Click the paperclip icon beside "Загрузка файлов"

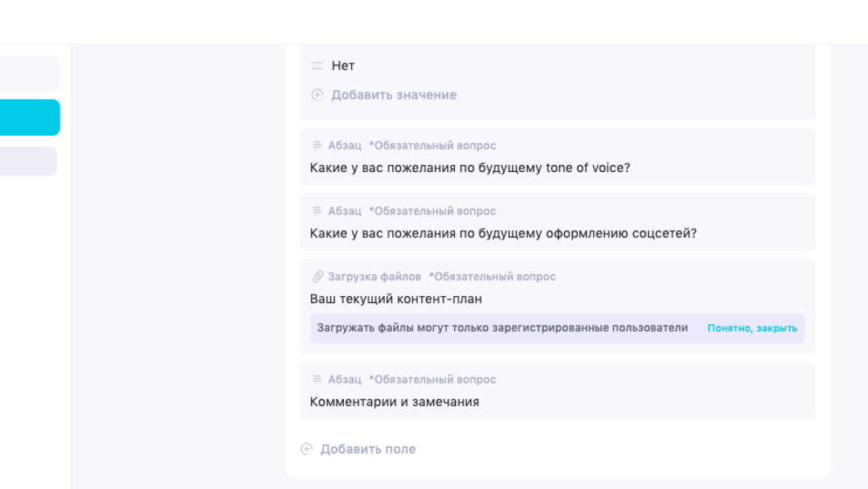(317, 277)
